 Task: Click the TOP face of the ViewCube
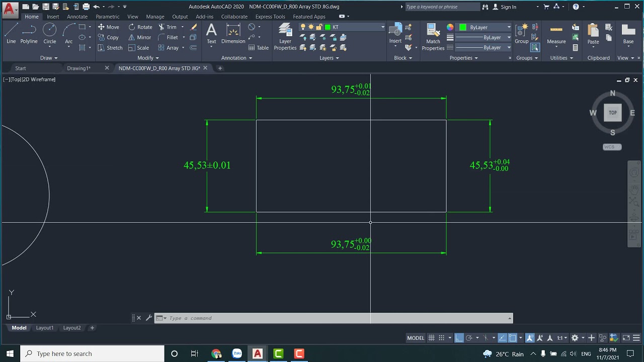[612, 113]
